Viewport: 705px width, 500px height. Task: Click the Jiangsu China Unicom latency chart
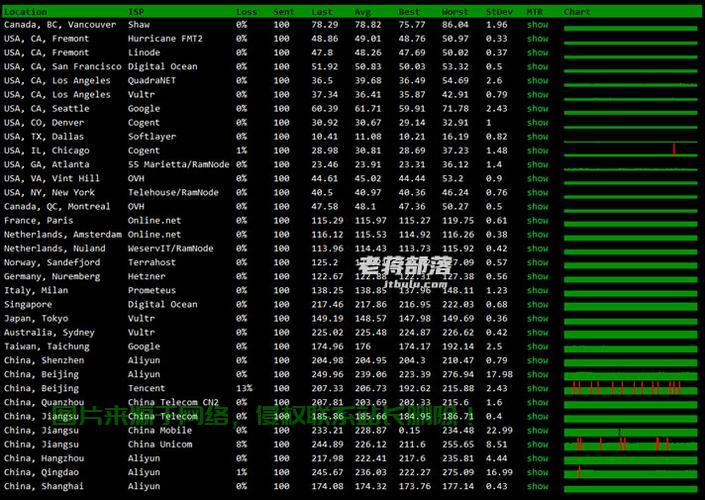pyautogui.click(x=630, y=444)
